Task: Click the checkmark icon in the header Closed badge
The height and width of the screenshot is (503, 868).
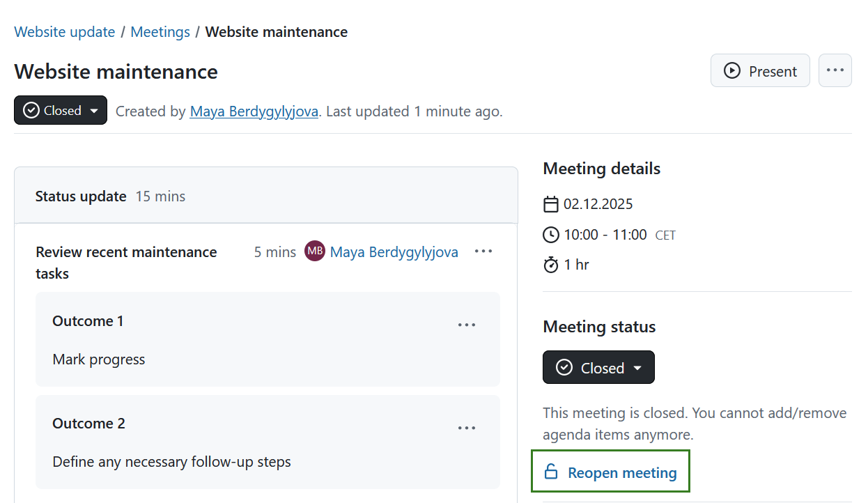Action: (31, 110)
